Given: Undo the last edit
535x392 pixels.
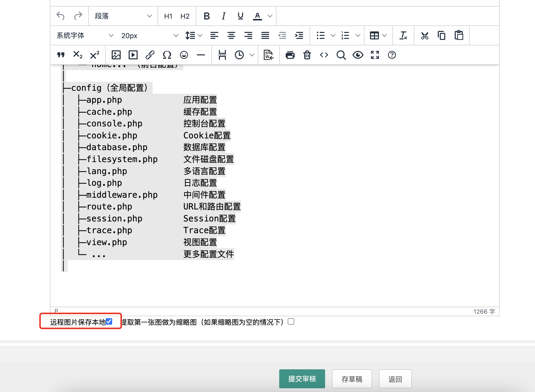Looking at the screenshot, I should pyautogui.click(x=61, y=16).
